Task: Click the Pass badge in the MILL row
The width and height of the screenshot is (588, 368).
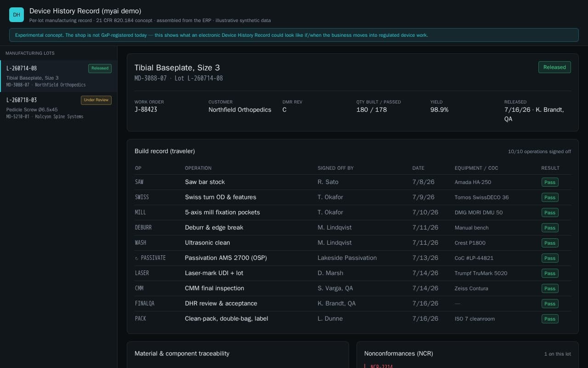Action: pos(550,213)
